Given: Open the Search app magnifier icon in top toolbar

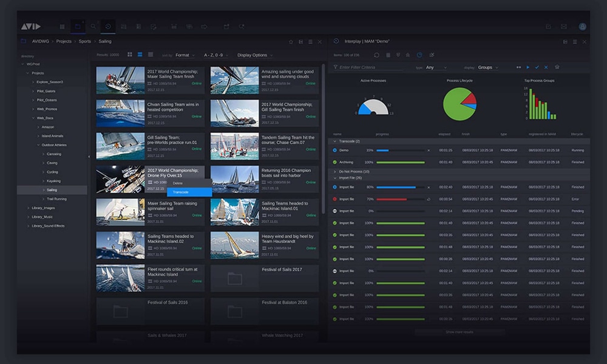Looking at the screenshot, I should [x=93, y=26].
